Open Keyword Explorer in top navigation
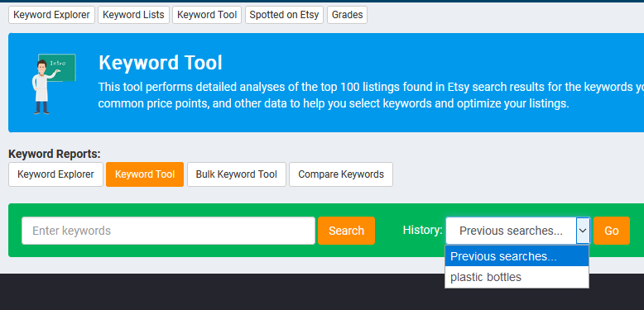 click(x=52, y=15)
